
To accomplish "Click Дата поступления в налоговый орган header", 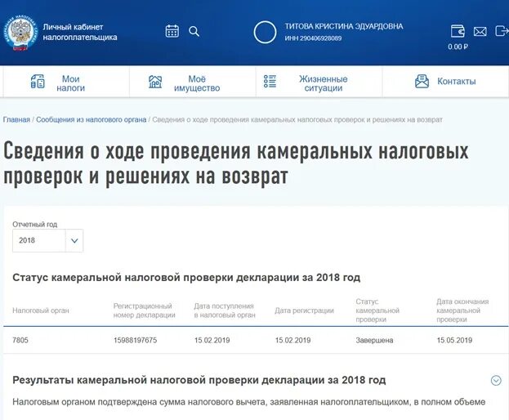I will (225, 311).
